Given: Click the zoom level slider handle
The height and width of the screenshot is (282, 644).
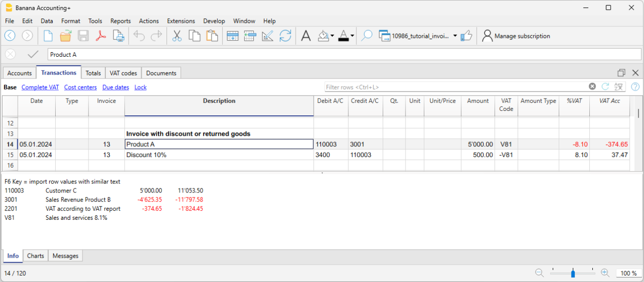Looking at the screenshot, I should (x=573, y=273).
